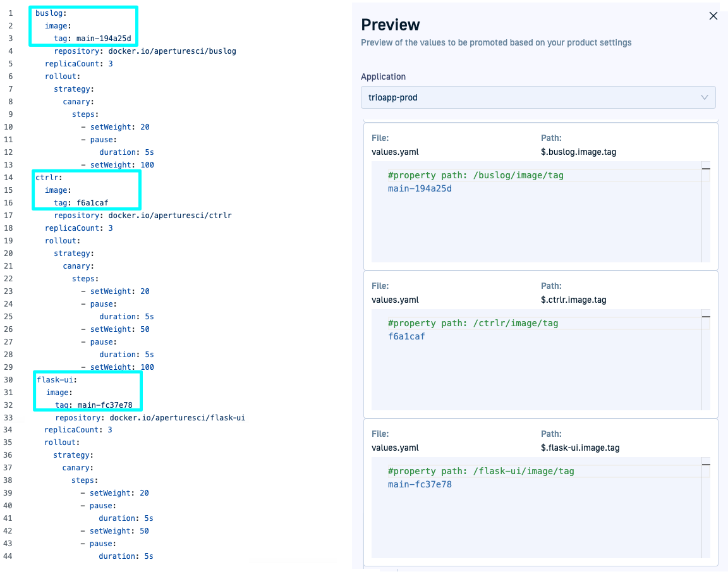The height and width of the screenshot is (574, 728).
Task: Click the $.ctrlr.image.tag path text
Action: pos(573,300)
